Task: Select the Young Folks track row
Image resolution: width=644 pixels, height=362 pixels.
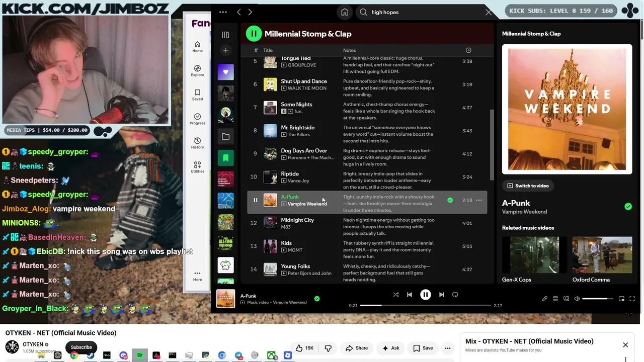Action: coord(367,269)
